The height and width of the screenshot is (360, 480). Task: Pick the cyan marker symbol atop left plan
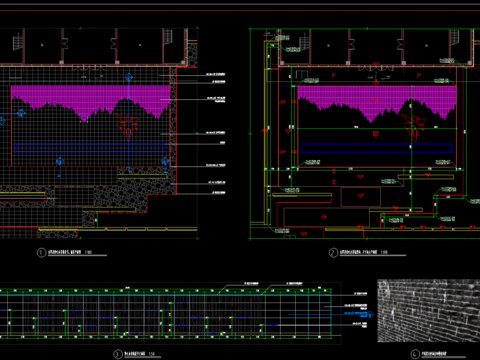coord(129,78)
